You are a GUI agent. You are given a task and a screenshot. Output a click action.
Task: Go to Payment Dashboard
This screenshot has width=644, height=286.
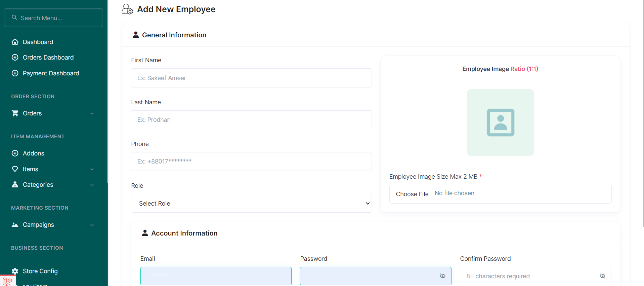(x=51, y=73)
